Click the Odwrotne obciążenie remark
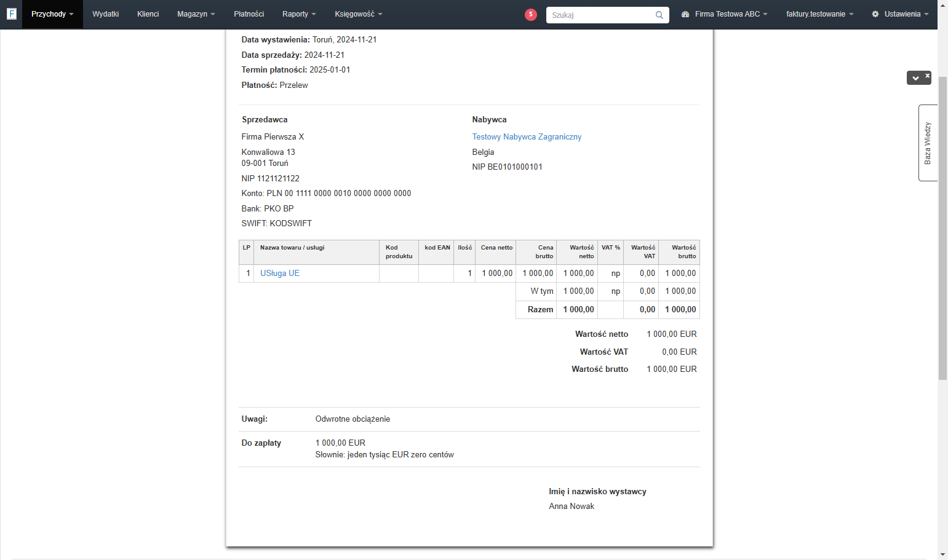Viewport: 948px width, 560px height. click(x=353, y=419)
